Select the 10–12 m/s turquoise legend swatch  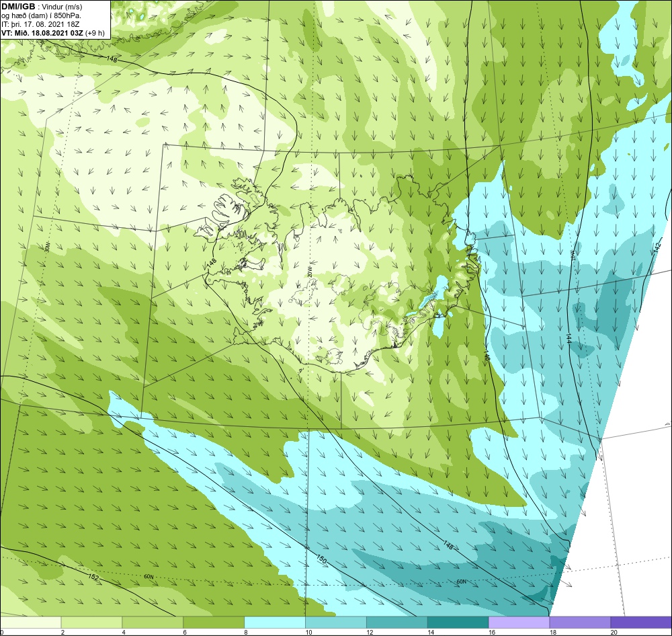tap(335, 623)
